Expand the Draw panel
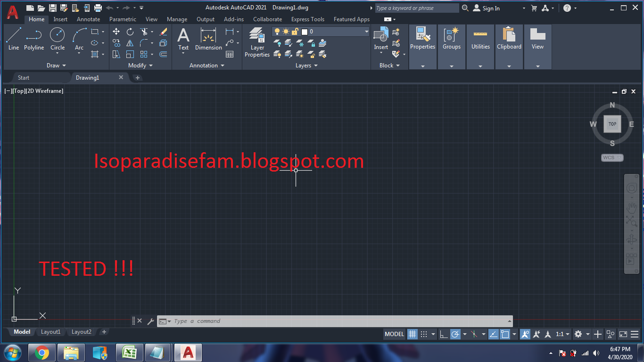 click(57, 66)
